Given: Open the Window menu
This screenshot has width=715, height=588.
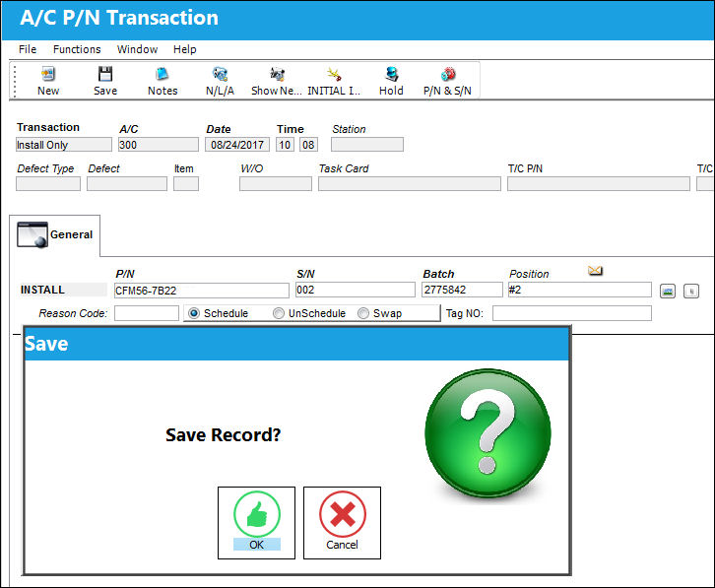Looking at the screenshot, I should [x=137, y=49].
